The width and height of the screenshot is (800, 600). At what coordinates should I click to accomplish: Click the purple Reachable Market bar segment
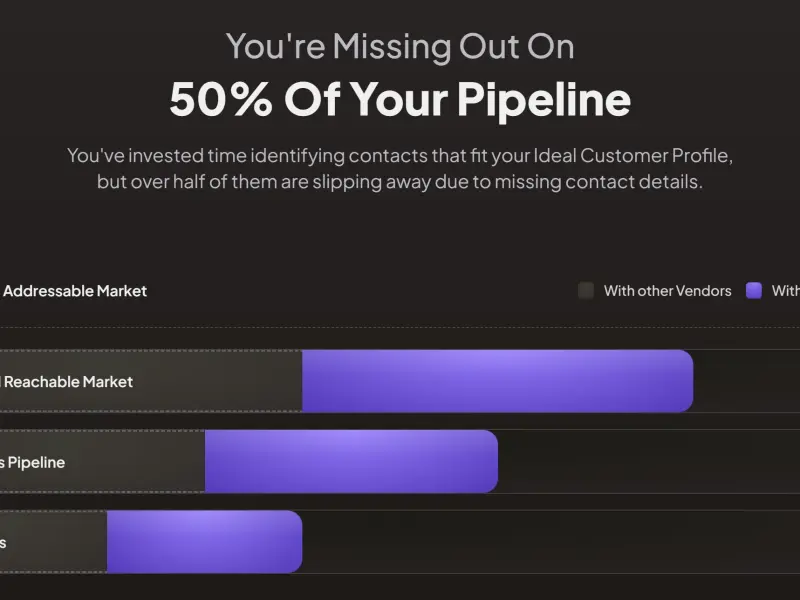[497, 381]
